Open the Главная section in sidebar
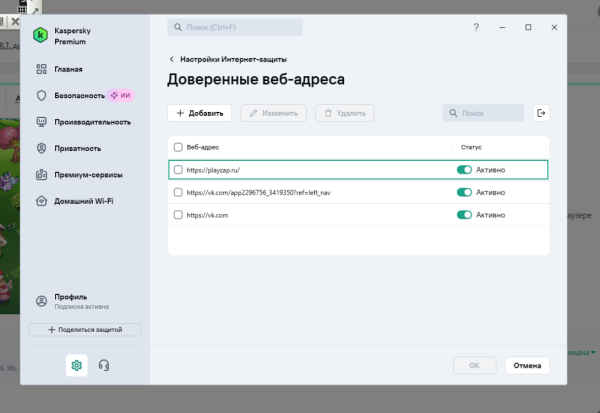 (68, 69)
